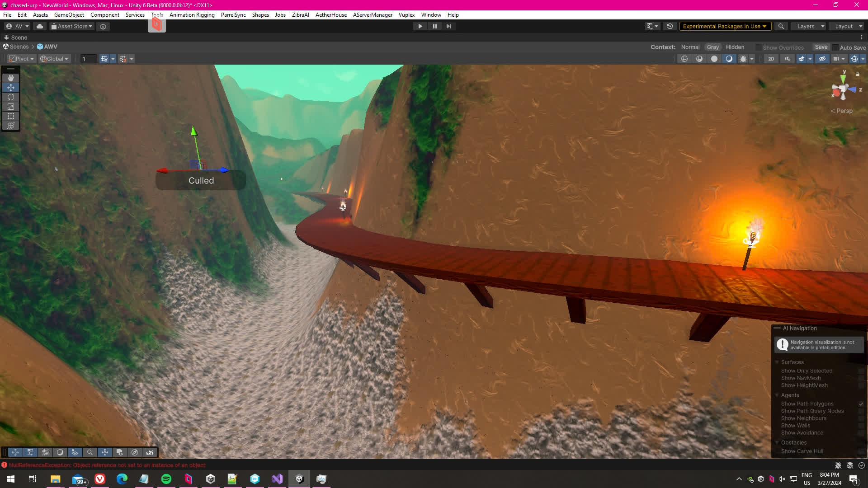The height and width of the screenshot is (488, 868).
Task: Open the Animation Rigging menu
Action: tap(192, 15)
